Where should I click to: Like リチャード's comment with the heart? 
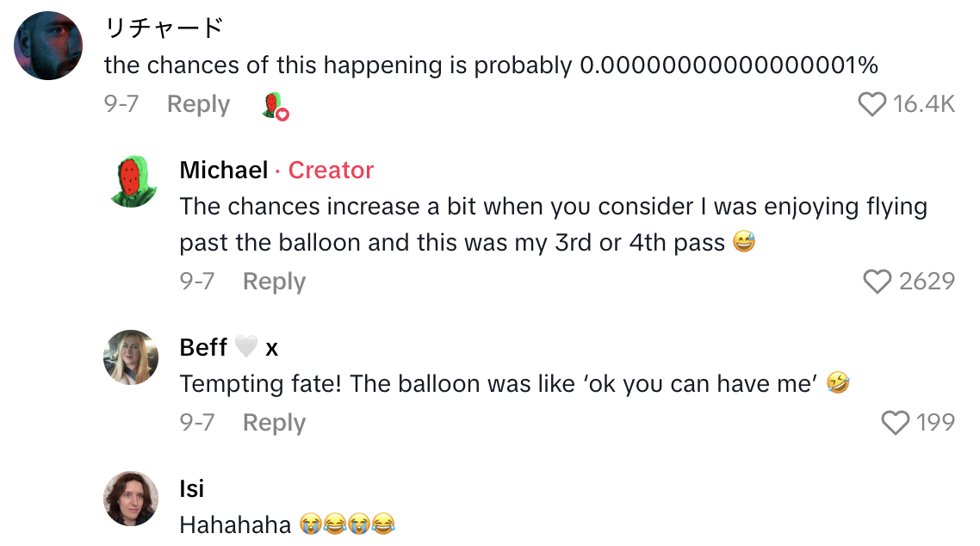pos(872,104)
